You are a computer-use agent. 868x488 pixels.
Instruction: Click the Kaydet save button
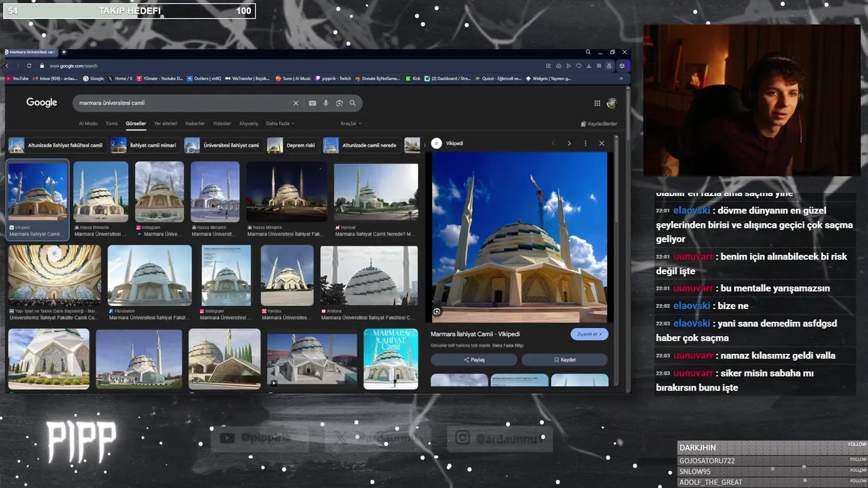pos(564,360)
